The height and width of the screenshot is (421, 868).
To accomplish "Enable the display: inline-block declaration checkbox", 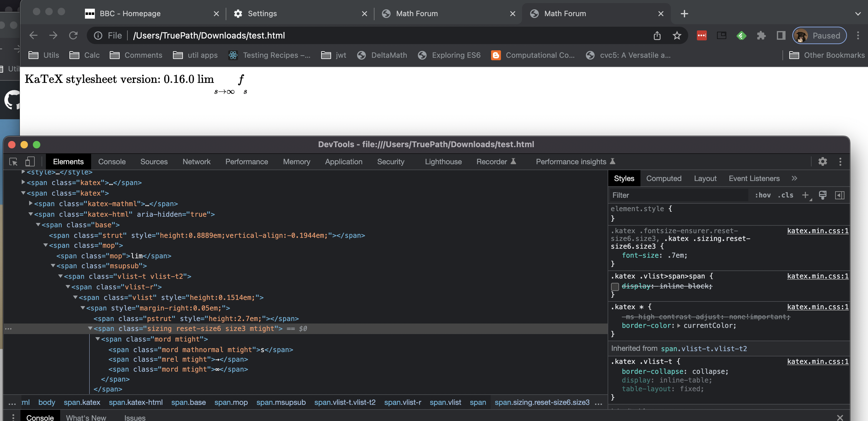I will [615, 286].
